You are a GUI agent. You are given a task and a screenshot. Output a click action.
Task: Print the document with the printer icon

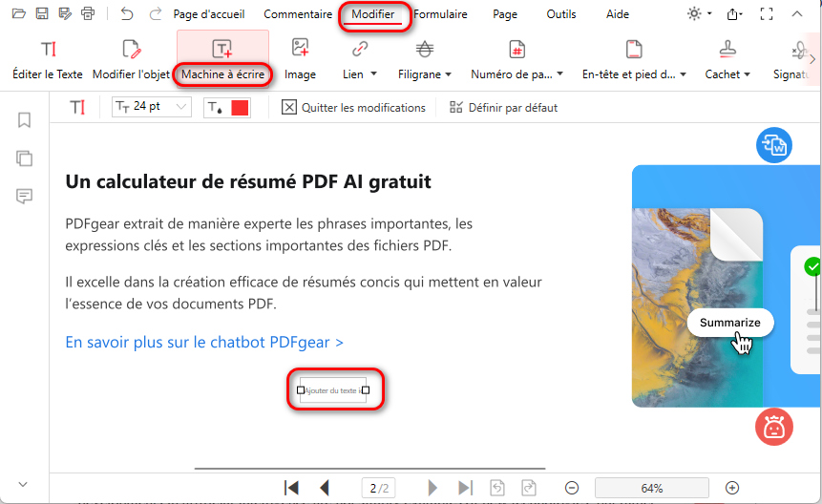click(88, 13)
